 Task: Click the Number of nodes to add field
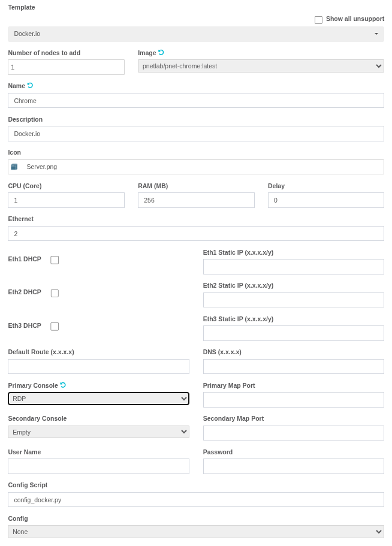(66, 67)
